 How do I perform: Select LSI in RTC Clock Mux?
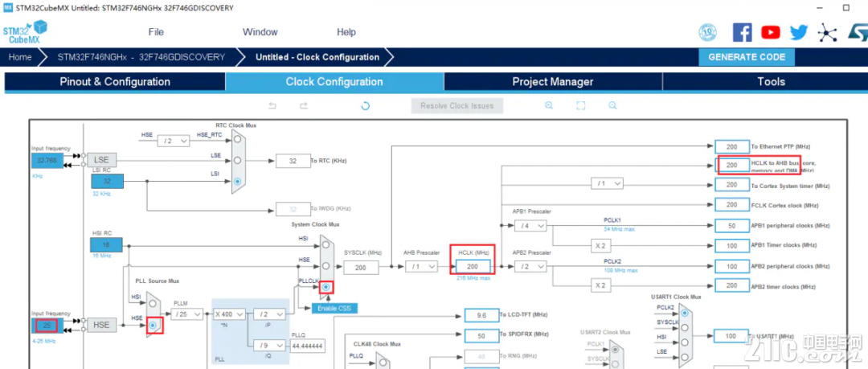(237, 181)
